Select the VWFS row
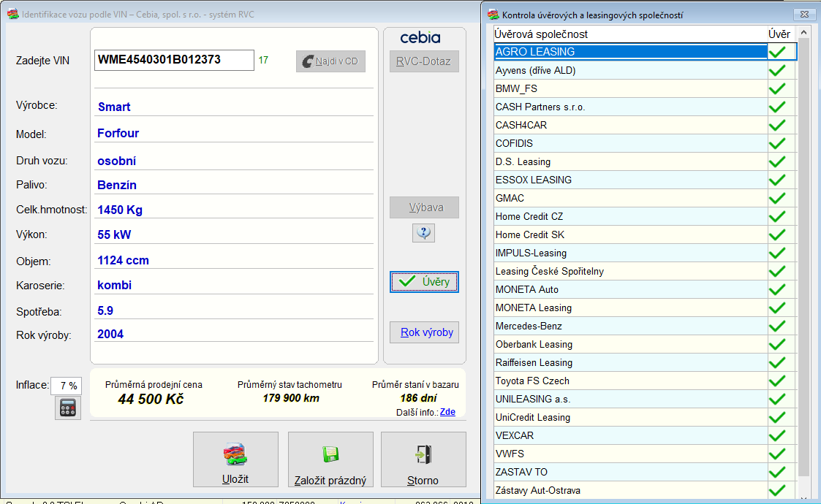This screenshot has height=504, width=821. (645, 454)
